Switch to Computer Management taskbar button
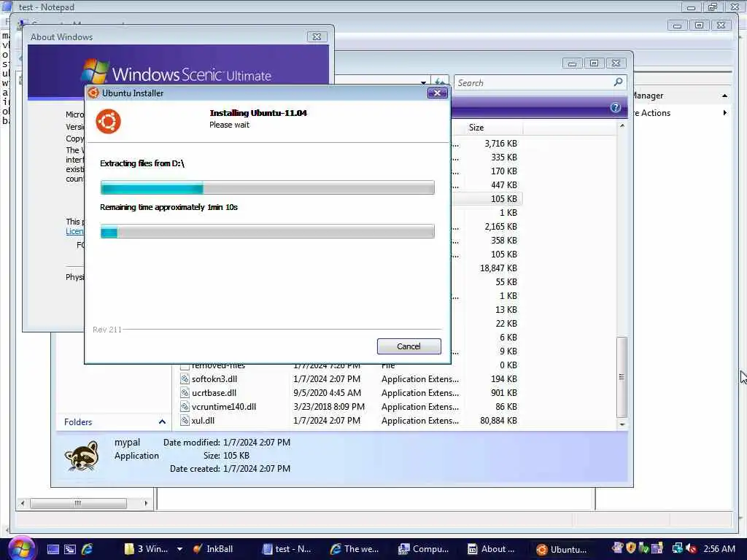The image size is (747, 560). 424,549
